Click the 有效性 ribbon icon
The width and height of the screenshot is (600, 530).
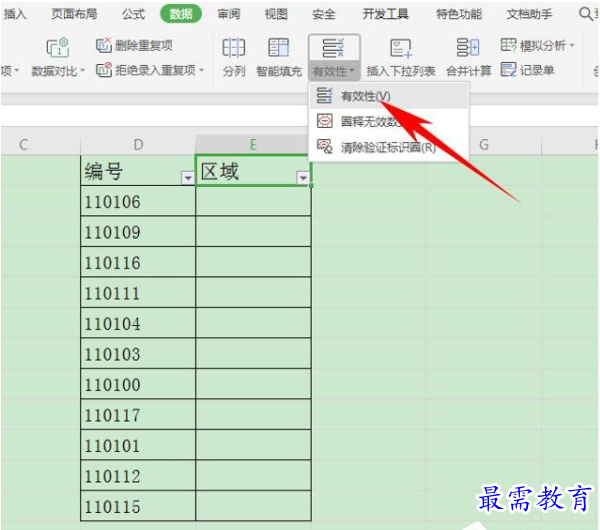coord(334,48)
